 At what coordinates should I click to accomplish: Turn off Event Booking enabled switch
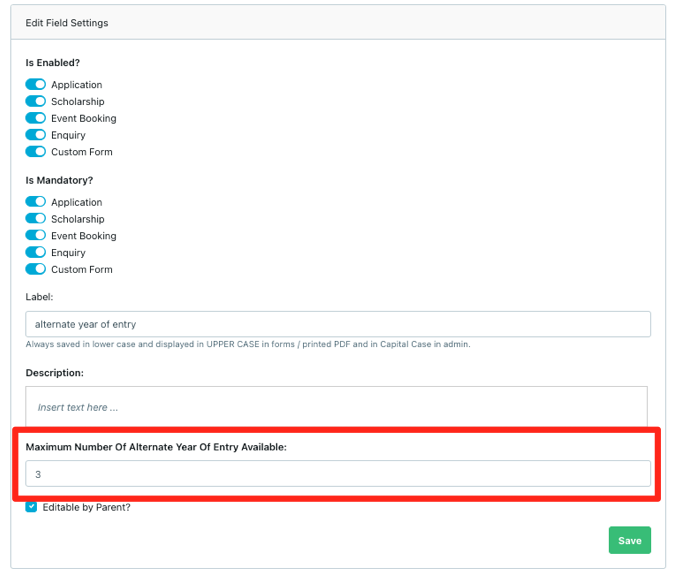[36, 118]
